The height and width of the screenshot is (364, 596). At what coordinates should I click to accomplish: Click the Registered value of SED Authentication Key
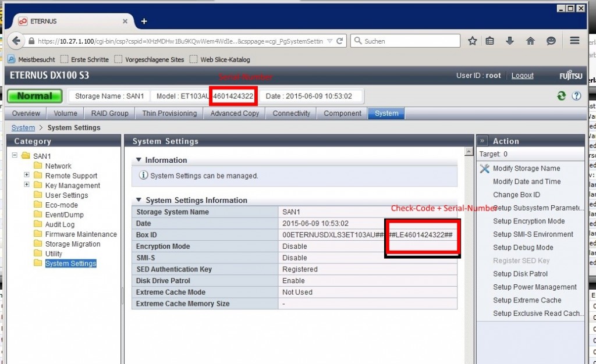click(x=300, y=269)
